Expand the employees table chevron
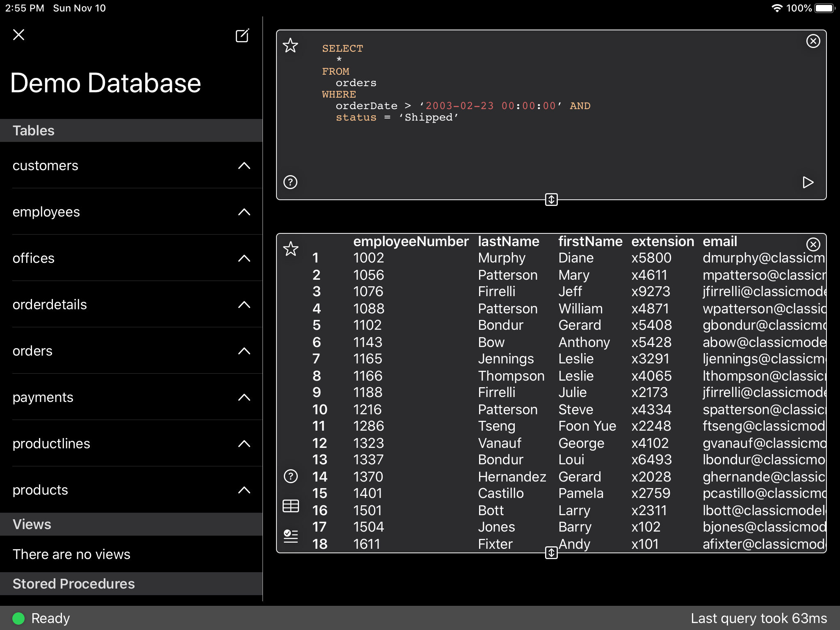This screenshot has width=840, height=630. click(x=244, y=212)
